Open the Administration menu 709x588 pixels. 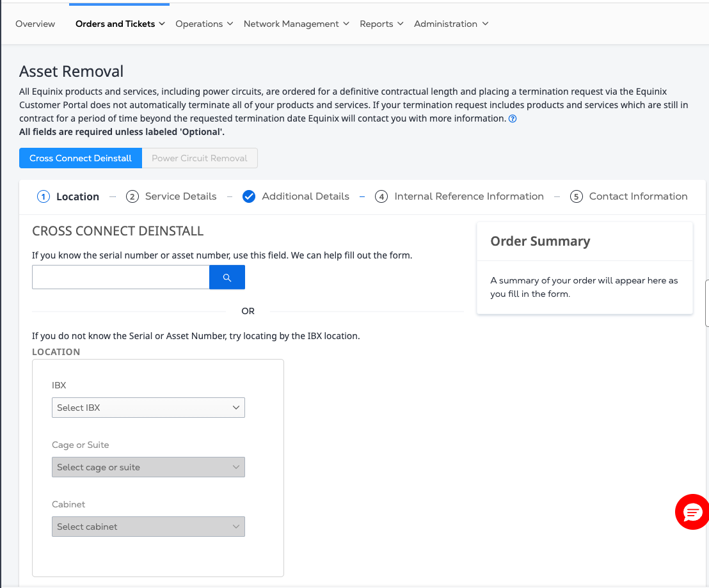(450, 24)
